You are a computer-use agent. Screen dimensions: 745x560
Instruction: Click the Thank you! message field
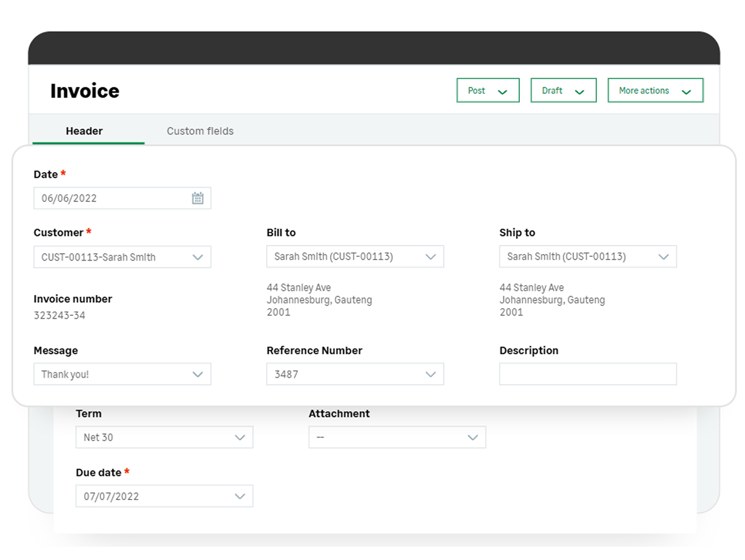104,374
